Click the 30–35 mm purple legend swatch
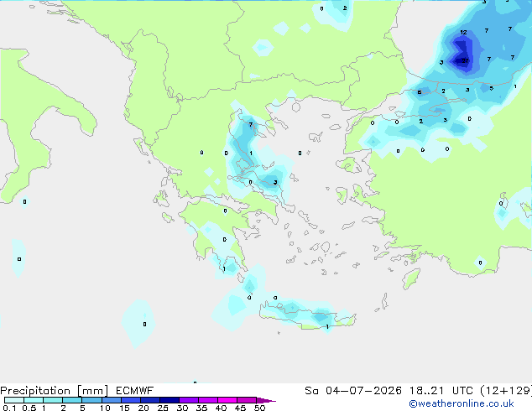This screenshot has width=532, height=411. [x=189, y=400]
